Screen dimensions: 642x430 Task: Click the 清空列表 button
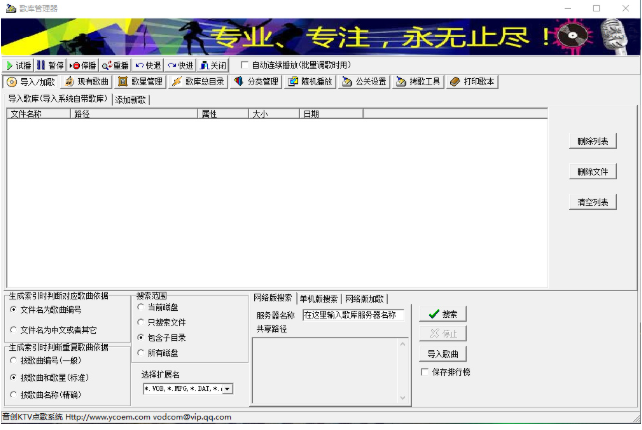click(x=592, y=202)
